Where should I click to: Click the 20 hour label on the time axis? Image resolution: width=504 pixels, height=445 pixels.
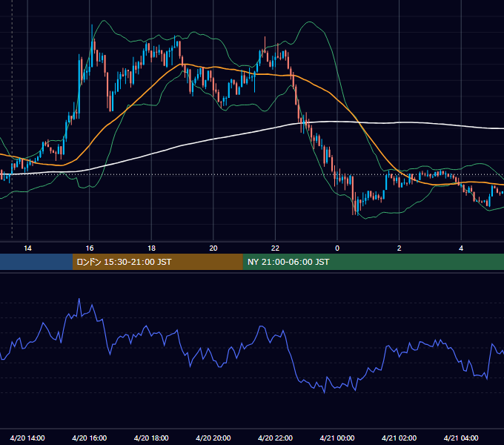pos(213,248)
